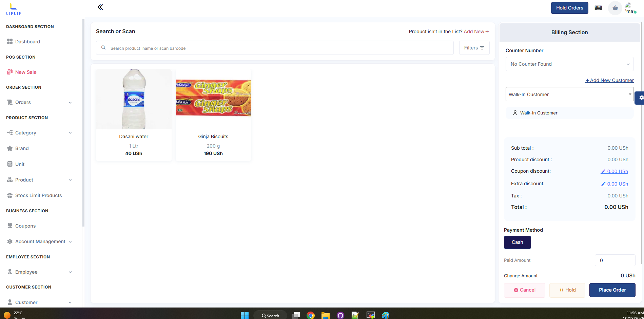Open the on-screen keyboard icon

point(598,8)
